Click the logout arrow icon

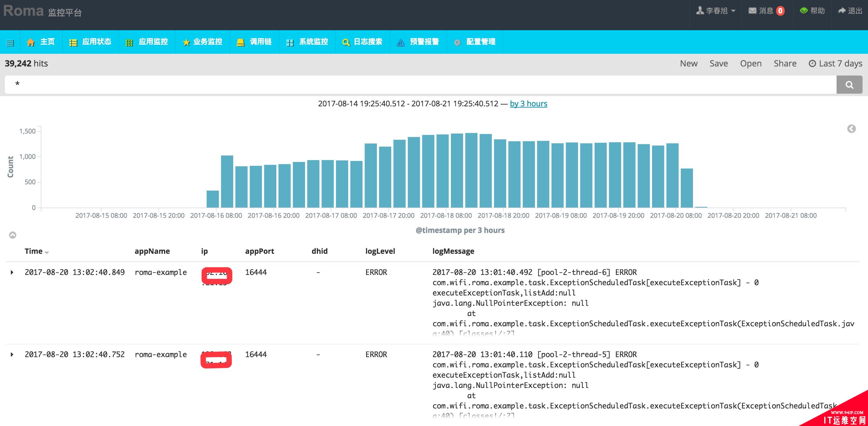(842, 11)
